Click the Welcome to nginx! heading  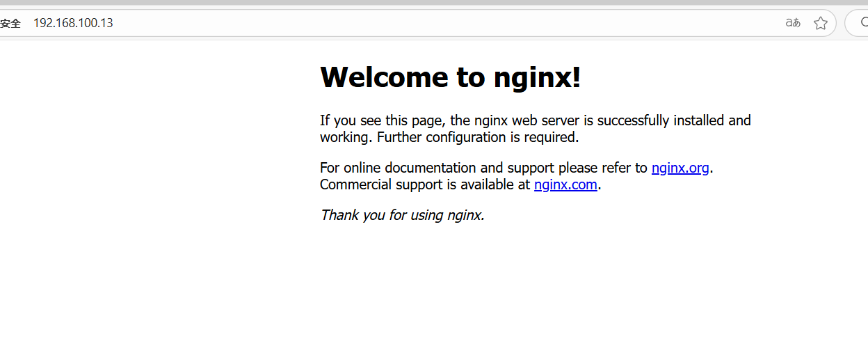(450, 77)
